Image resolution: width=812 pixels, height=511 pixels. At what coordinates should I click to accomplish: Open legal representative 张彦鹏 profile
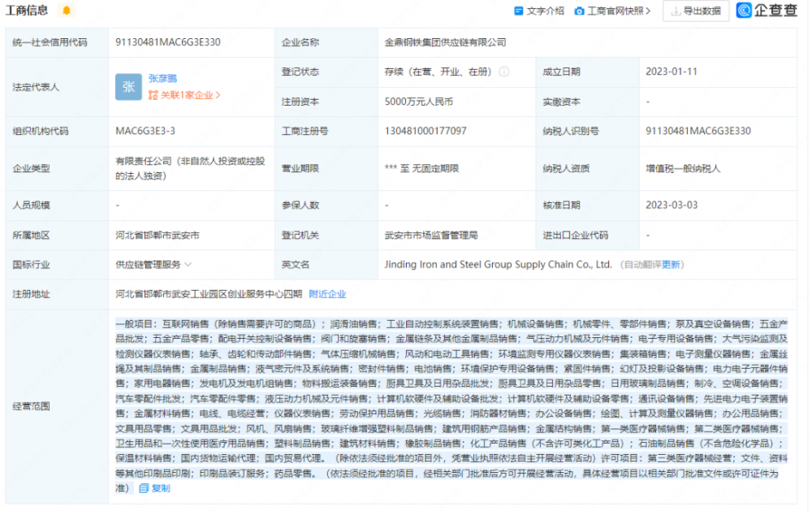(x=162, y=78)
